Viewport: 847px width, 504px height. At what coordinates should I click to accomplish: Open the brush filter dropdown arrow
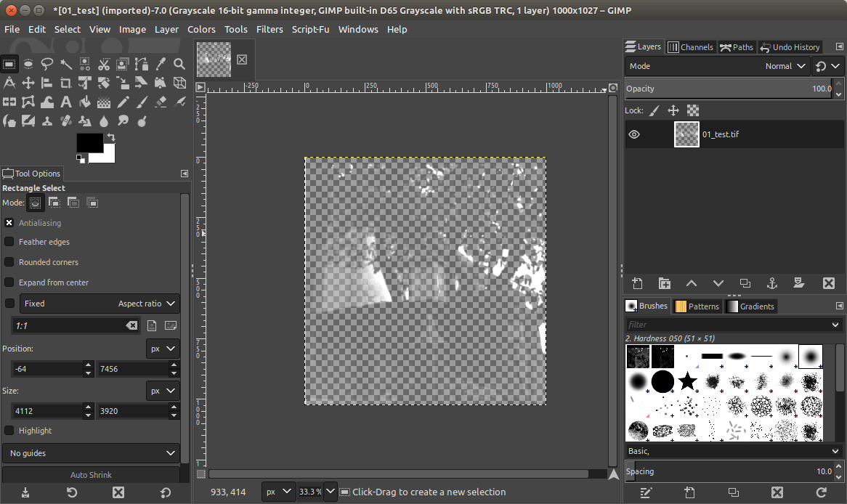click(835, 325)
